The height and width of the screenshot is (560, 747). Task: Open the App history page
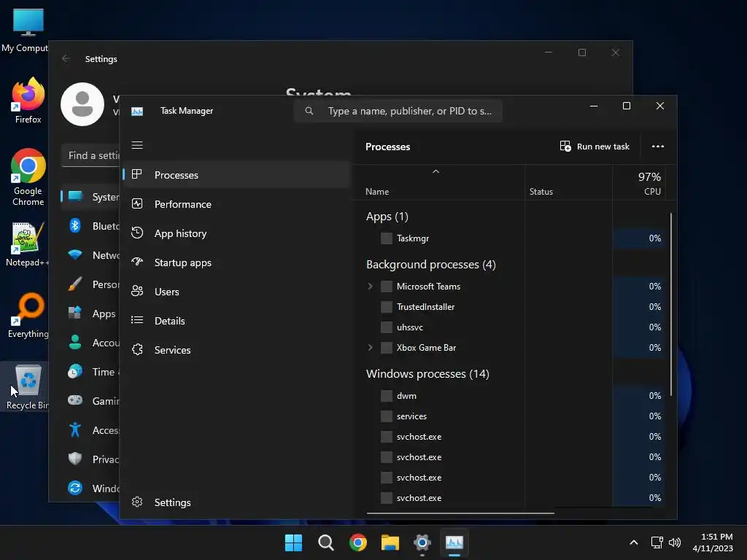(x=237, y=233)
